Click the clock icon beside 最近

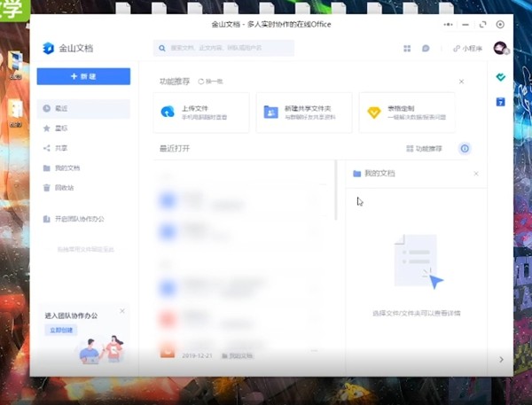[47, 108]
